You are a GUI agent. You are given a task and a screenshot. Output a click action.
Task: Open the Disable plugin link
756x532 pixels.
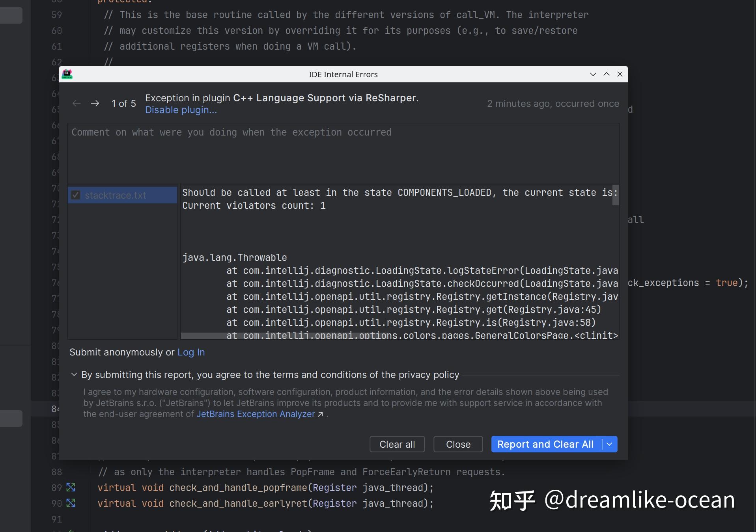click(181, 110)
